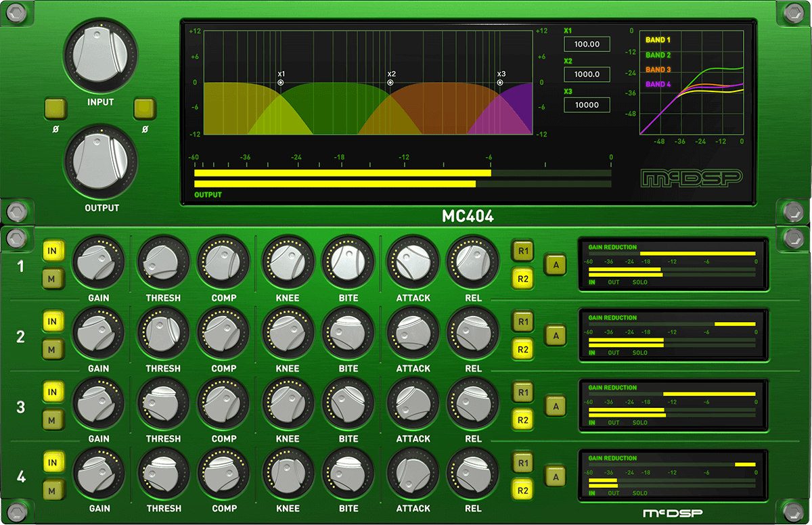812x525 pixels.
Task: Enable the IN switch on band 1
Action: (x=53, y=250)
